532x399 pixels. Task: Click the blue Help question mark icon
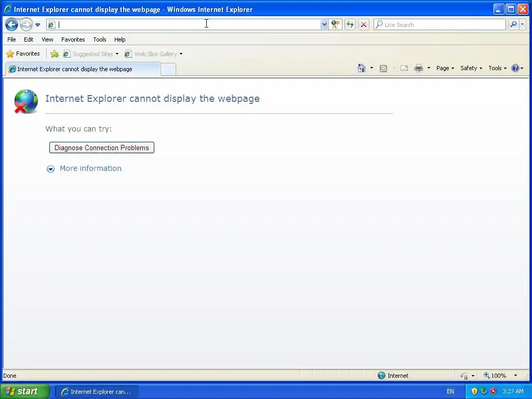click(515, 68)
